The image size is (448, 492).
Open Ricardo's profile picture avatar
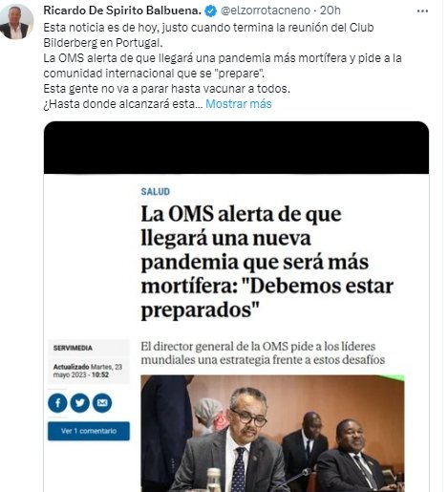point(16,22)
